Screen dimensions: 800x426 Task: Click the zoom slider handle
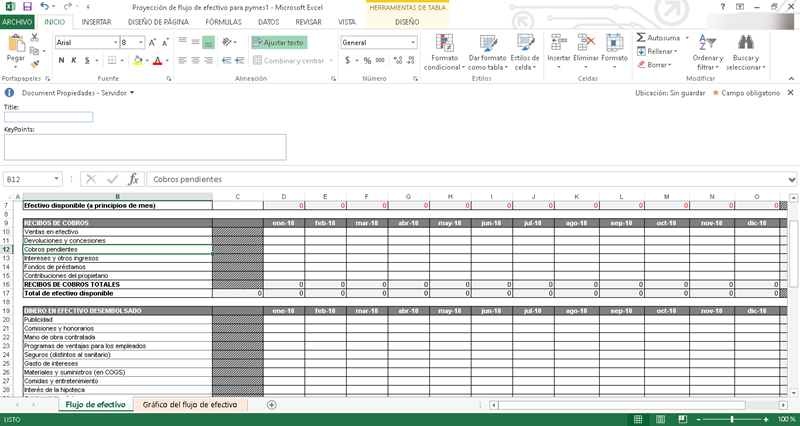click(x=732, y=419)
